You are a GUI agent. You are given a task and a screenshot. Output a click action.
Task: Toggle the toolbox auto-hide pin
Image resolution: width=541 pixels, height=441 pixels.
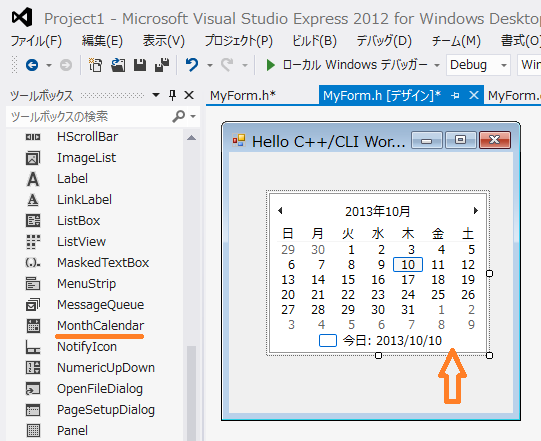tap(173, 95)
